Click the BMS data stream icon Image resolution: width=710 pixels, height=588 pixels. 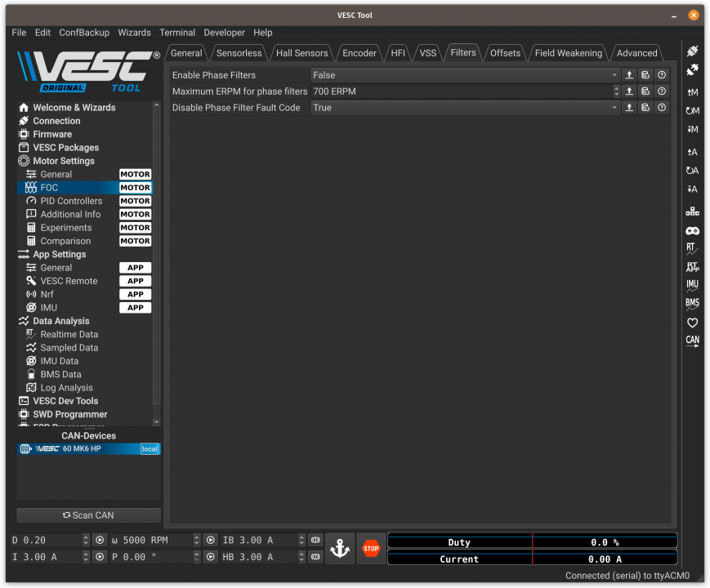692,303
